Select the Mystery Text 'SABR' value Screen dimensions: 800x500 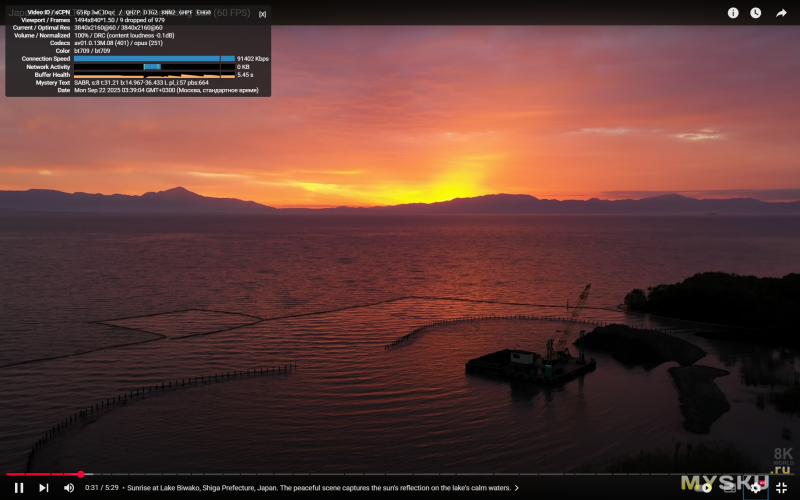tap(81, 83)
